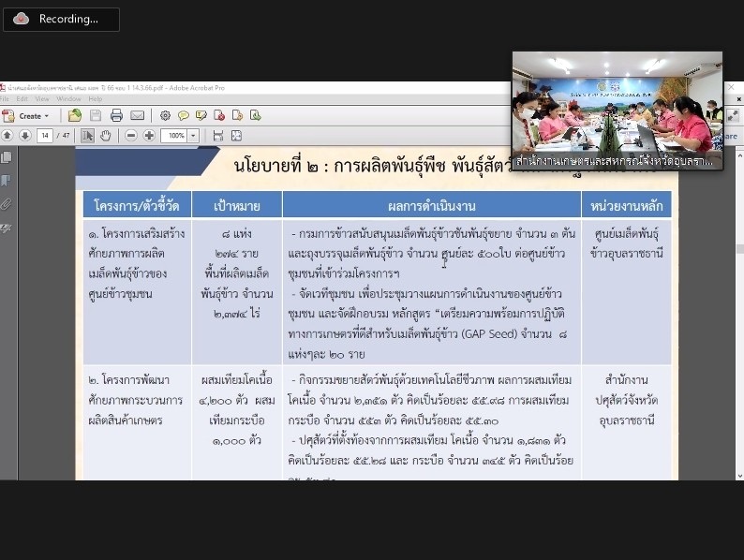Click the page number input field
This screenshot has height=560, width=744.
coord(45,136)
